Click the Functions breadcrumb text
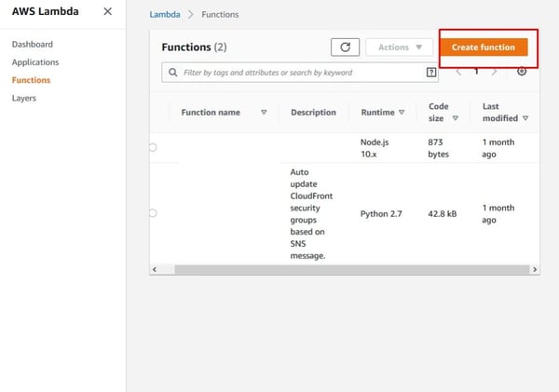 pyautogui.click(x=220, y=15)
